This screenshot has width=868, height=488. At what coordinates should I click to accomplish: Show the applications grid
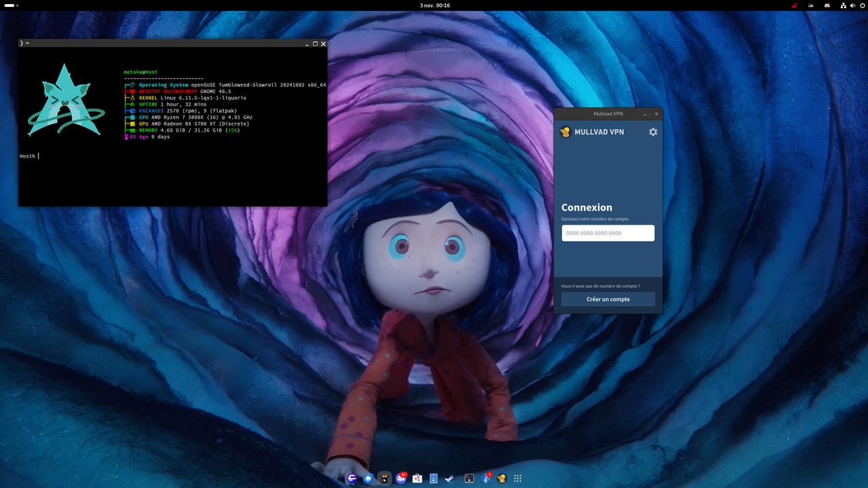tap(518, 478)
